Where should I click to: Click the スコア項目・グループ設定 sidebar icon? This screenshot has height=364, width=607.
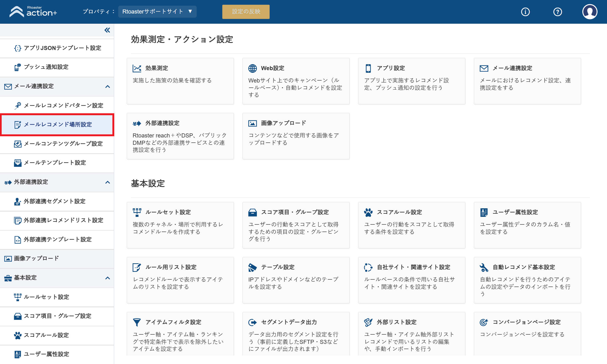pyautogui.click(x=17, y=316)
